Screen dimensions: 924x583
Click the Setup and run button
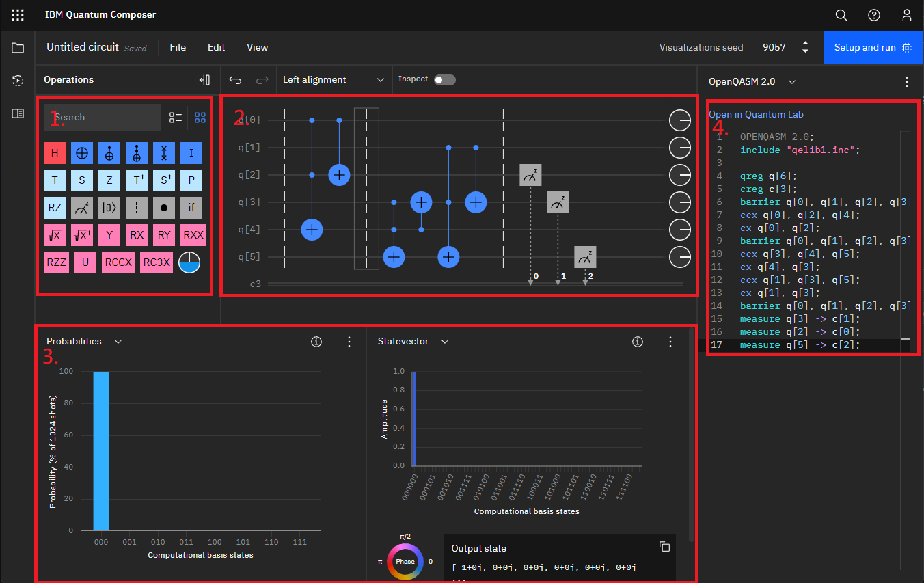[873, 48]
